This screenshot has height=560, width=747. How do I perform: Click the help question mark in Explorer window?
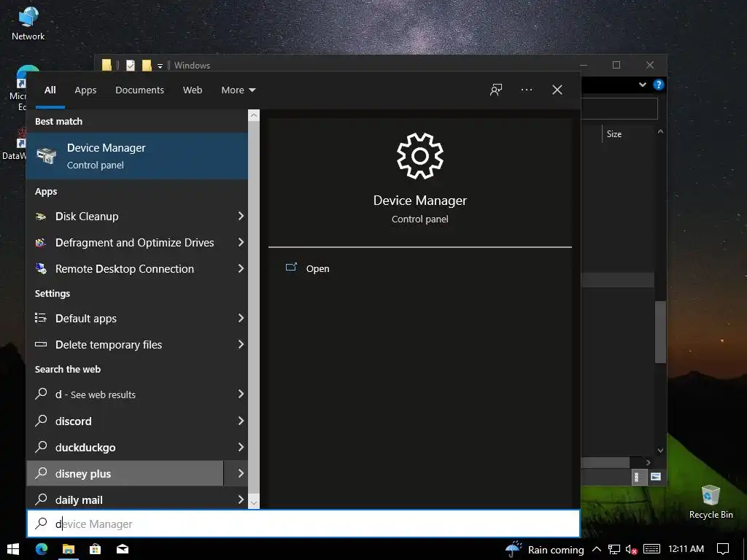click(659, 85)
